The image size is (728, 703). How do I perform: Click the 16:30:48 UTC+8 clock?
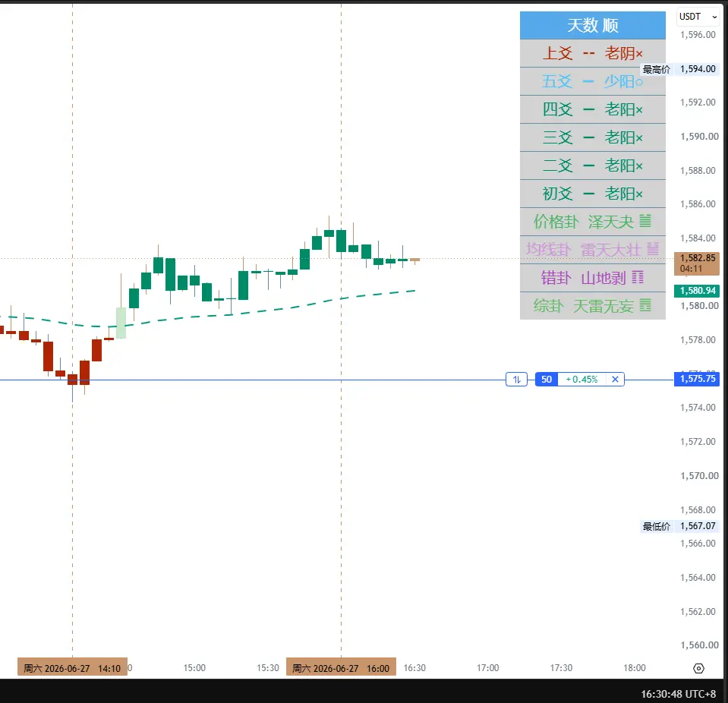679,694
